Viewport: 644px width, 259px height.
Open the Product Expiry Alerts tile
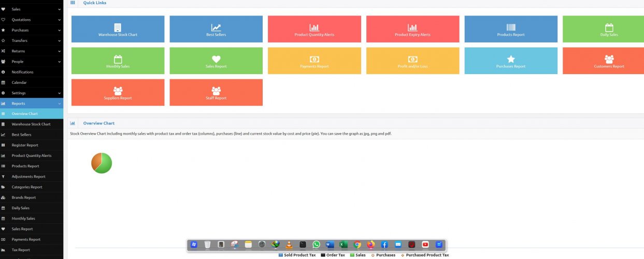[412, 29]
